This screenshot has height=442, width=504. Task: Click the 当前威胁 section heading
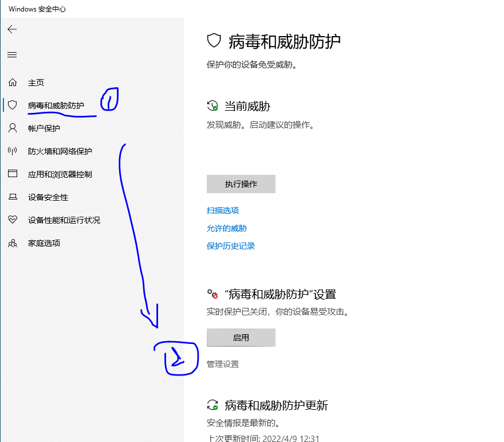coord(247,106)
